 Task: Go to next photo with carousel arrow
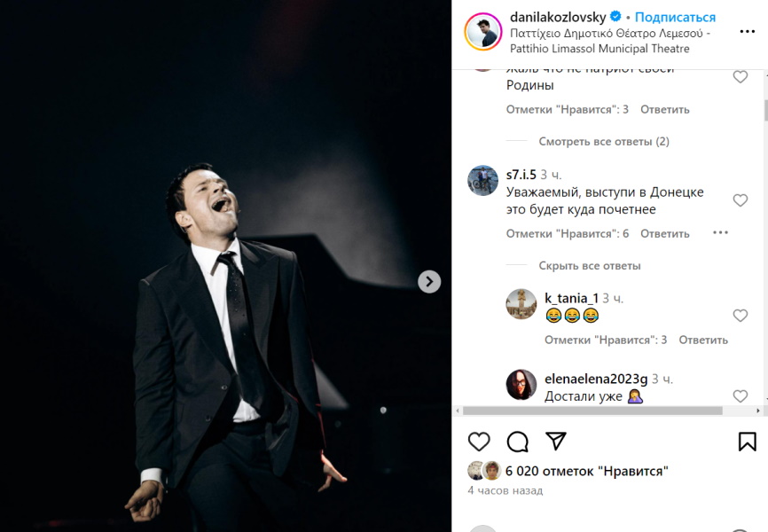tap(429, 281)
